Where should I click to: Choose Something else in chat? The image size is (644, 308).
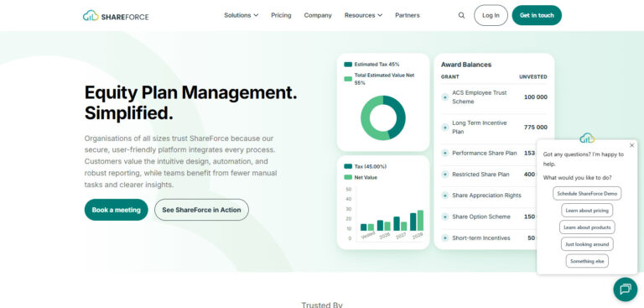click(x=587, y=261)
